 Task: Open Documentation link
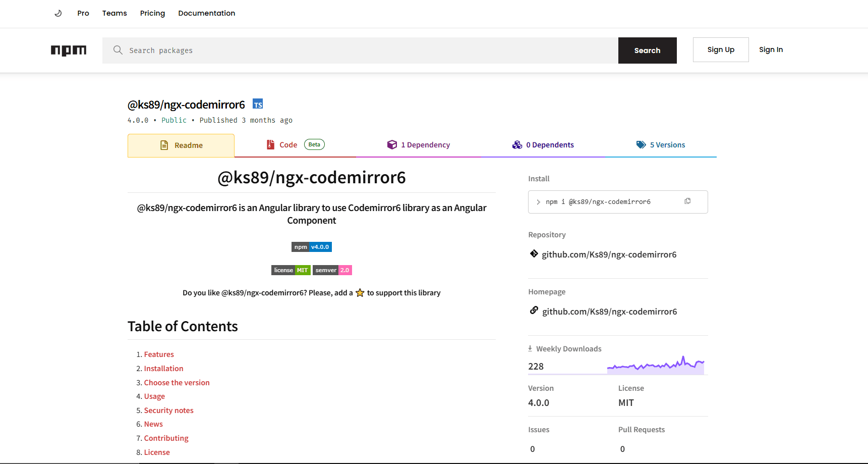206,13
